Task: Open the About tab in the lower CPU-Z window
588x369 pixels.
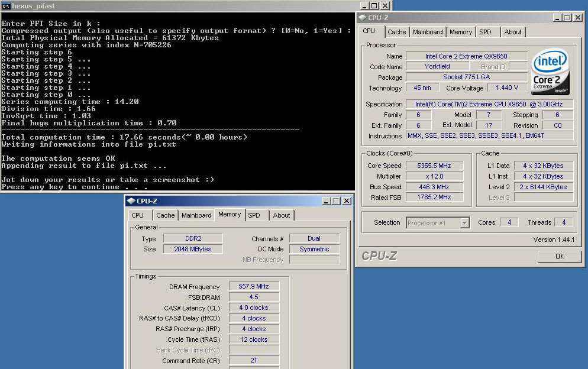Action: (281, 215)
